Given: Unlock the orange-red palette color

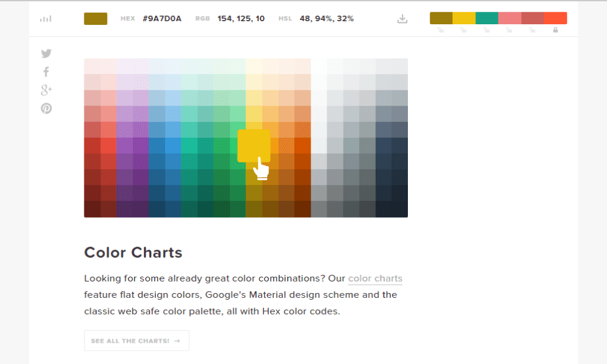Looking at the screenshot, I should tap(555, 30).
